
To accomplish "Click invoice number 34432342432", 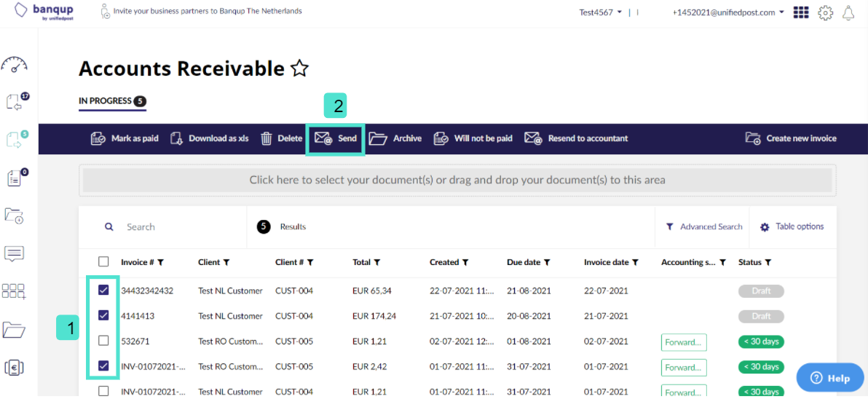I will (146, 291).
